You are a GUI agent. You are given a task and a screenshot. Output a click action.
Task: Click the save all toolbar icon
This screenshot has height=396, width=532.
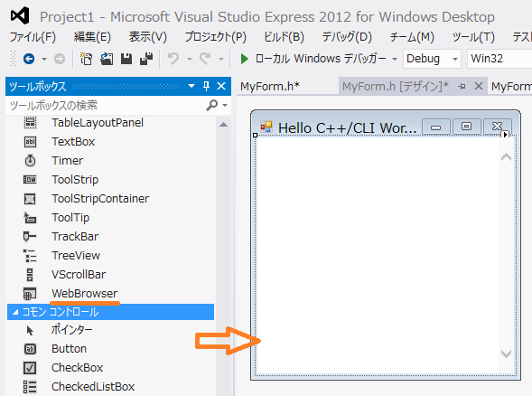click(146, 59)
